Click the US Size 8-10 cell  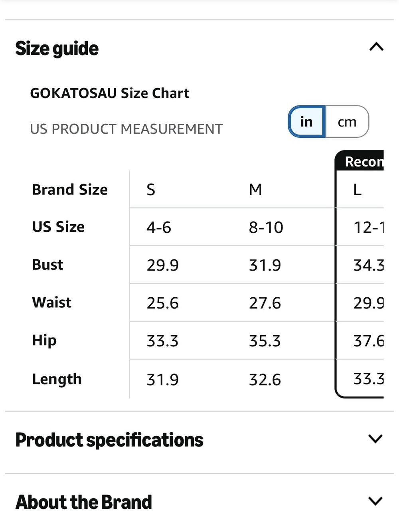[266, 227]
